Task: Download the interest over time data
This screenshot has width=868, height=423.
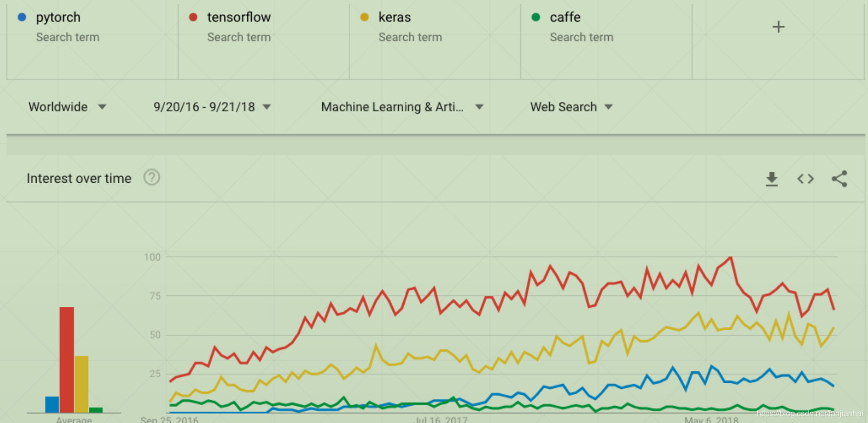Action: [x=772, y=179]
